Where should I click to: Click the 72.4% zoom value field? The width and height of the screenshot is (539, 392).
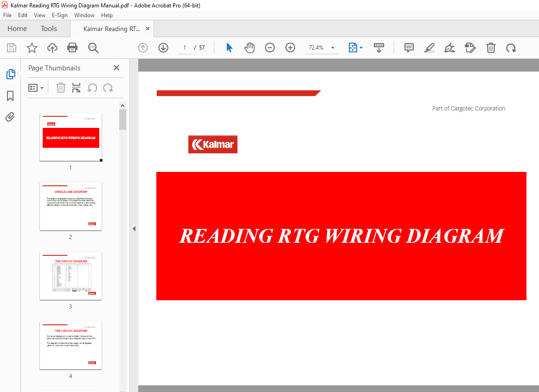point(317,48)
